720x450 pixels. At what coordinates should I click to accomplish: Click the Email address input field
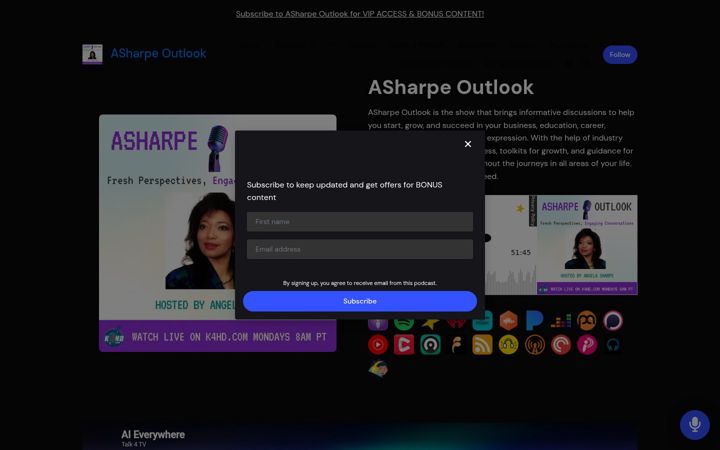[360, 249]
